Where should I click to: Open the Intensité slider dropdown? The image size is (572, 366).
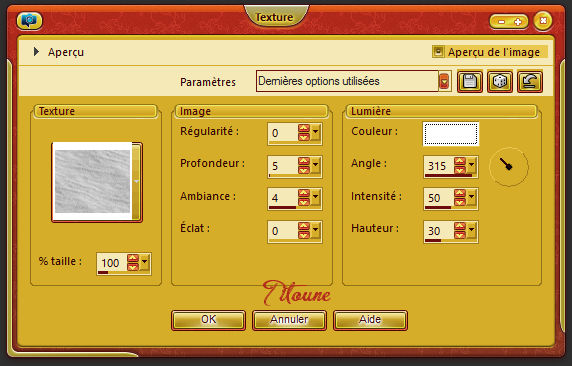pos(472,197)
